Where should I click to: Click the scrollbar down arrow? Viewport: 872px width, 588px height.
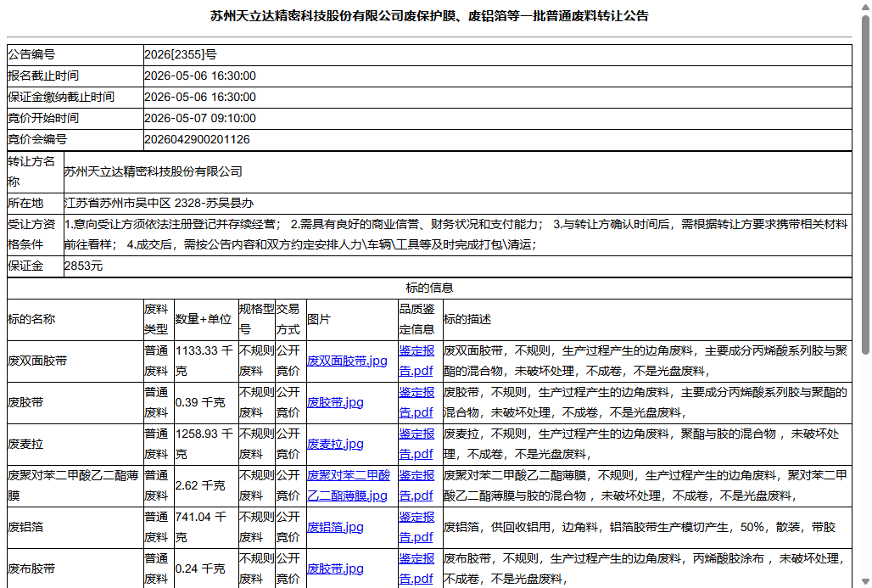coord(865,582)
